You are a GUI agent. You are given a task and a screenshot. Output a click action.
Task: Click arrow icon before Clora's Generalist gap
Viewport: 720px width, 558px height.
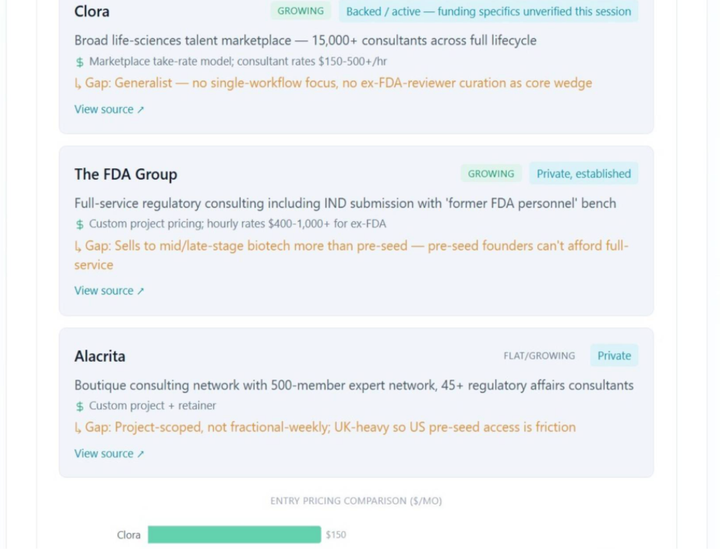[x=78, y=84]
